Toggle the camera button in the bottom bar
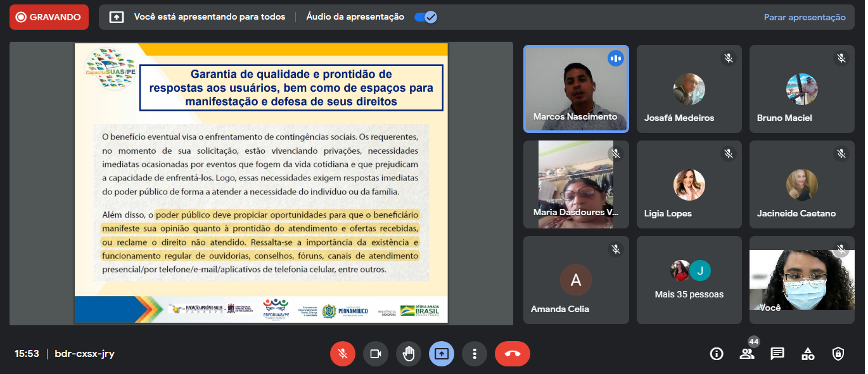The image size is (868, 374). pos(376,354)
